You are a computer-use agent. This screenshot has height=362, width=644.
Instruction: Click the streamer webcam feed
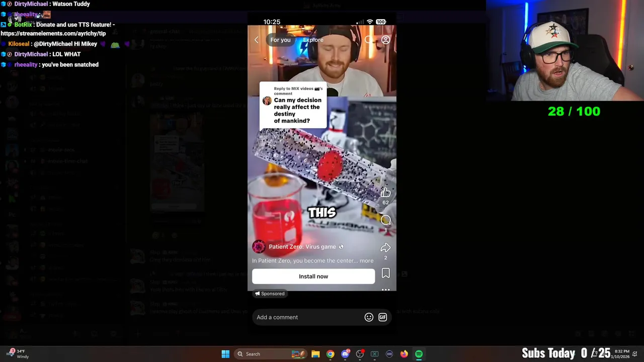point(565,50)
